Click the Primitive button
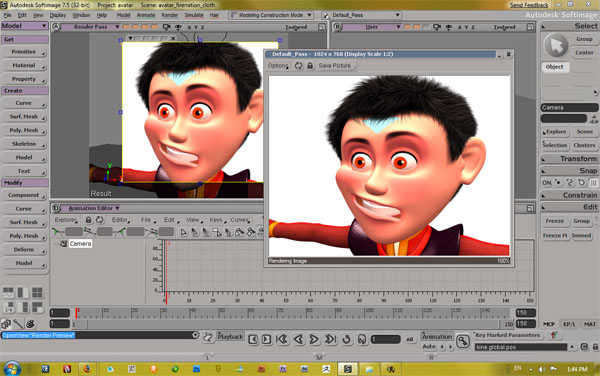 click(24, 52)
